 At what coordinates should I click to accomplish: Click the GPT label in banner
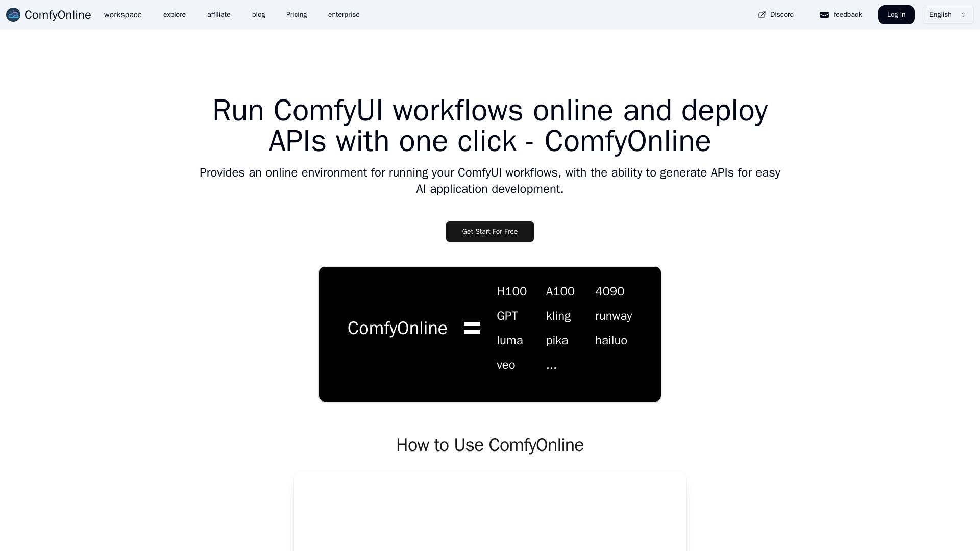(507, 316)
